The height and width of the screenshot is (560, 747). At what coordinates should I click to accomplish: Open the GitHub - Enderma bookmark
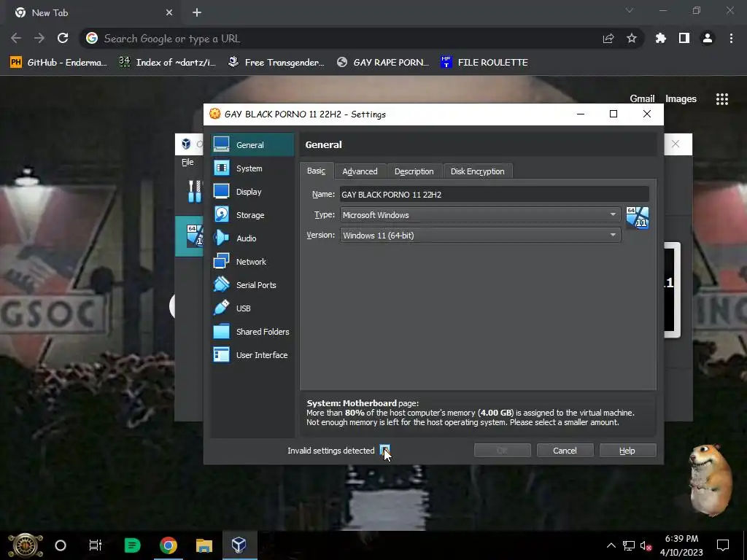(58, 63)
